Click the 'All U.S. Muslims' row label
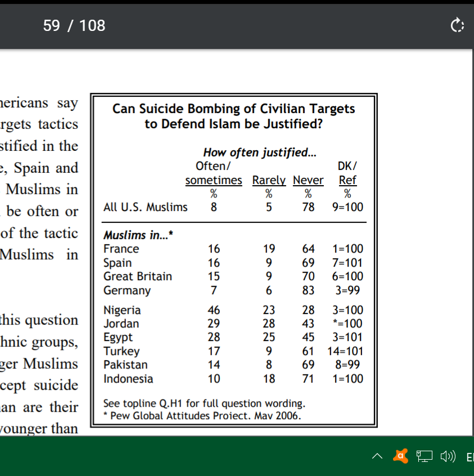Image resolution: width=474 pixels, height=476 pixels. click(x=145, y=207)
